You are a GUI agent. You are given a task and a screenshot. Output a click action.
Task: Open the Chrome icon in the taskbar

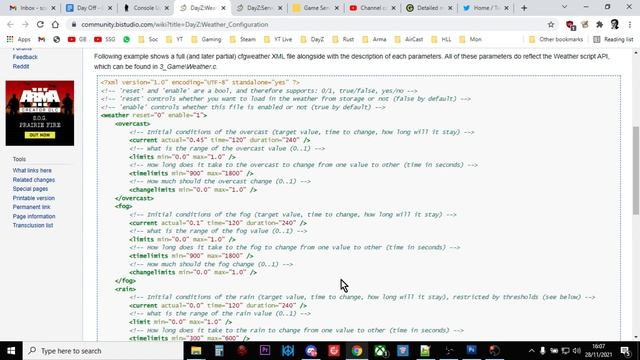point(357,351)
